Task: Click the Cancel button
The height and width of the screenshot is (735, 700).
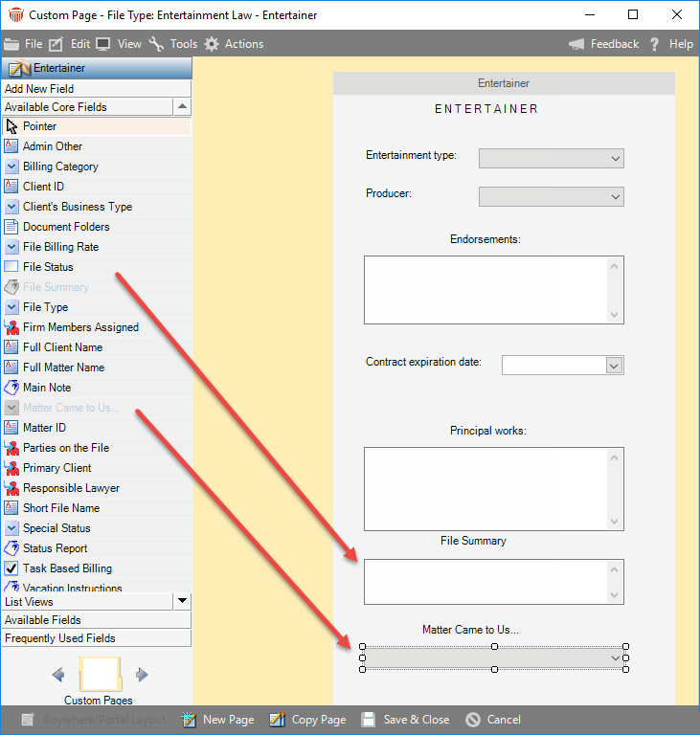Action: [493, 720]
